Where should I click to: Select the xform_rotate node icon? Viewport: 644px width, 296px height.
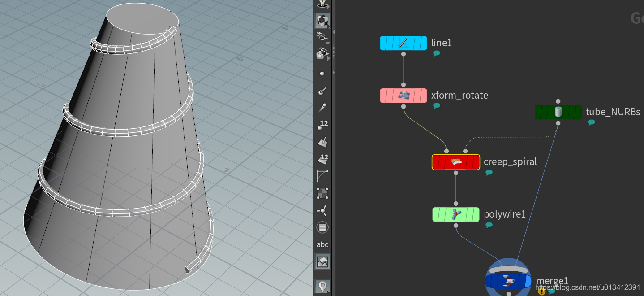(x=403, y=96)
